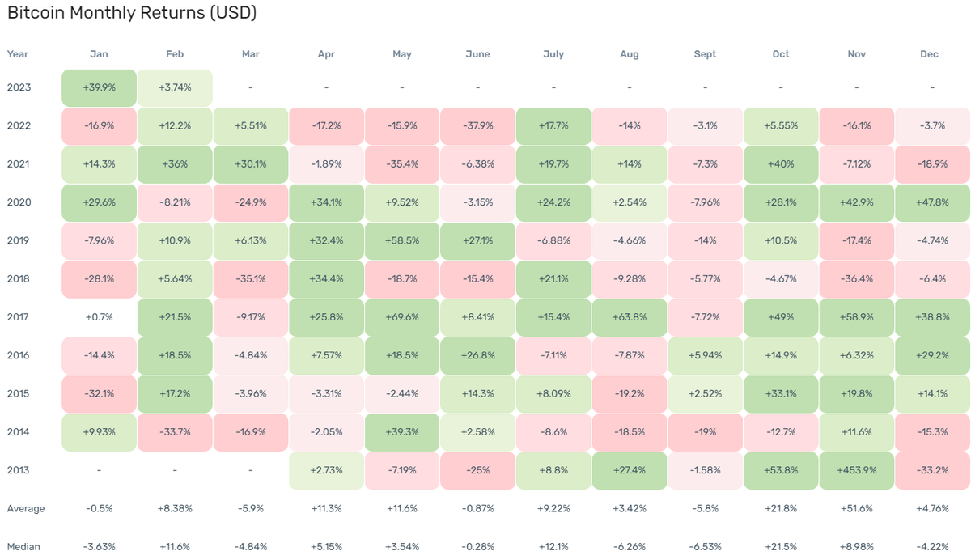Select the Year column header
The width and height of the screenshot is (971, 560).
click(17, 54)
